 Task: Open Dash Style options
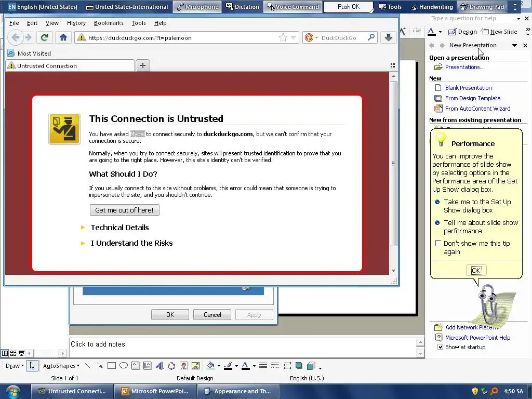click(275, 365)
